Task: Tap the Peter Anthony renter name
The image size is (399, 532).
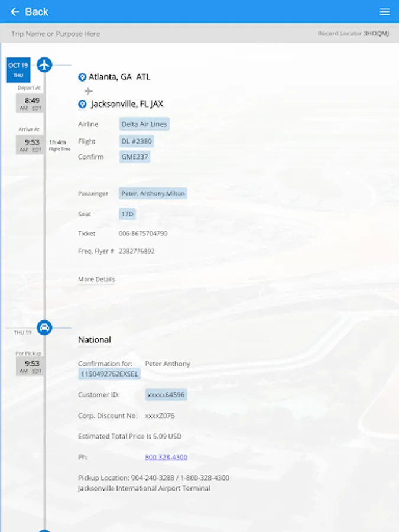Action: [x=168, y=364]
